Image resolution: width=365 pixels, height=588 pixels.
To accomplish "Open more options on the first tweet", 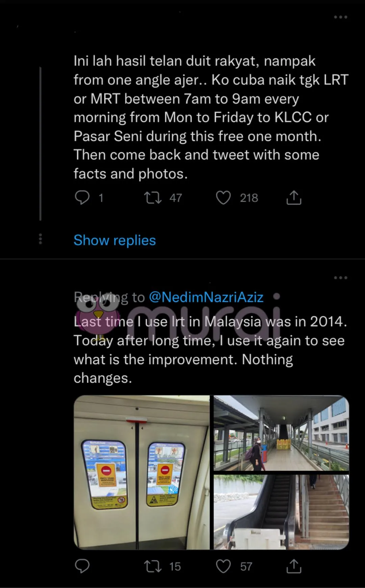I will point(340,17).
